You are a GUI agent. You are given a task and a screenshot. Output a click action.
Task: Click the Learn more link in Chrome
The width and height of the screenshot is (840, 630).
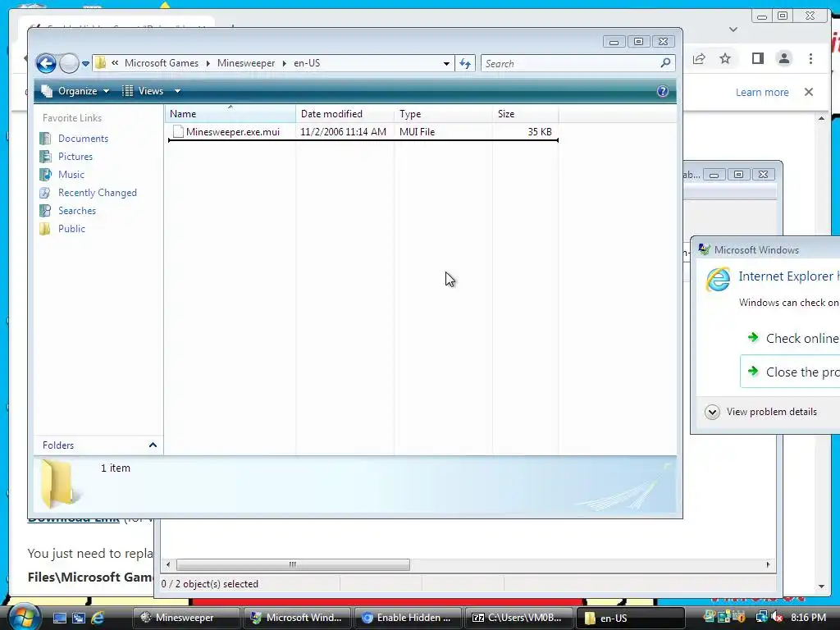click(x=762, y=92)
